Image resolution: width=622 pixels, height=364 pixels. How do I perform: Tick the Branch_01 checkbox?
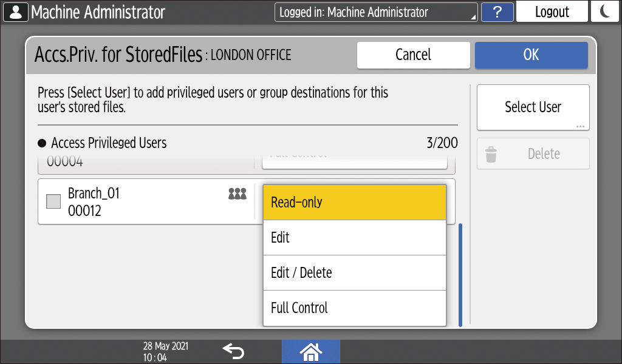coord(53,201)
